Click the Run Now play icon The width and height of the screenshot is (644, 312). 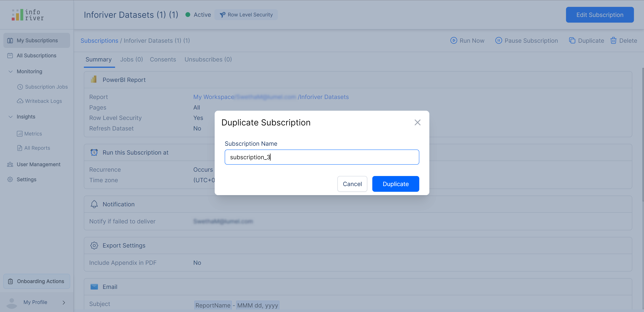tap(453, 40)
